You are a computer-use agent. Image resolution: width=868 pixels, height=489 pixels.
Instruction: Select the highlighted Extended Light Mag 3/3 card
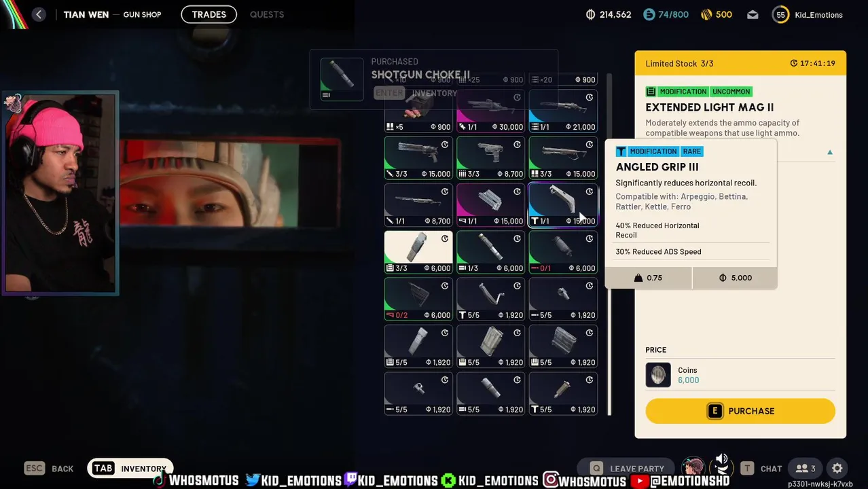tap(418, 252)
